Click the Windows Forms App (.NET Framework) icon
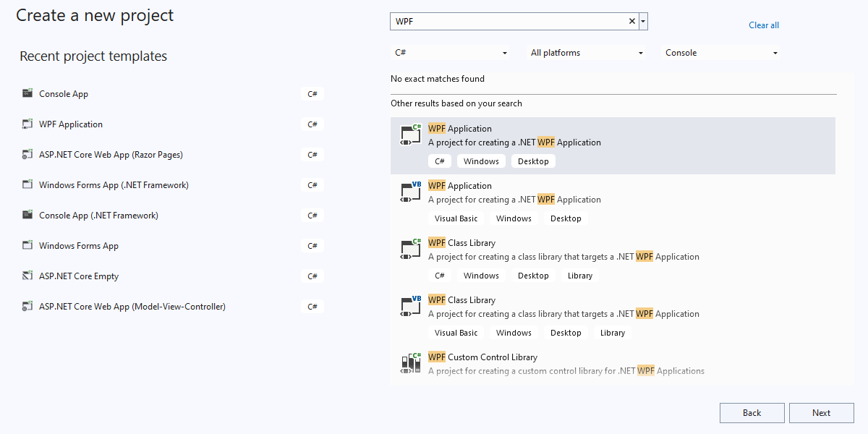This screenshot has height=434, width=868. tap(27, 184)
